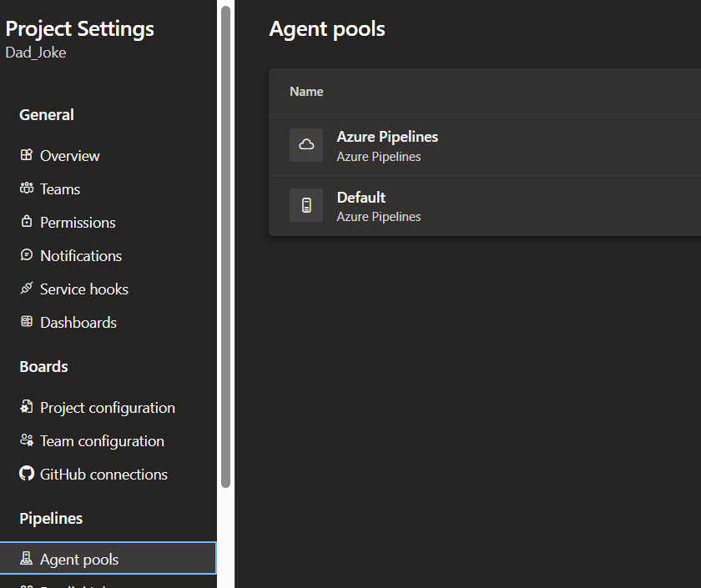The height and width of the screenshot is (588, 701).
Task: Click the cloud icon for Azure Pipelines pool
Action: click(x=306, y=145)
